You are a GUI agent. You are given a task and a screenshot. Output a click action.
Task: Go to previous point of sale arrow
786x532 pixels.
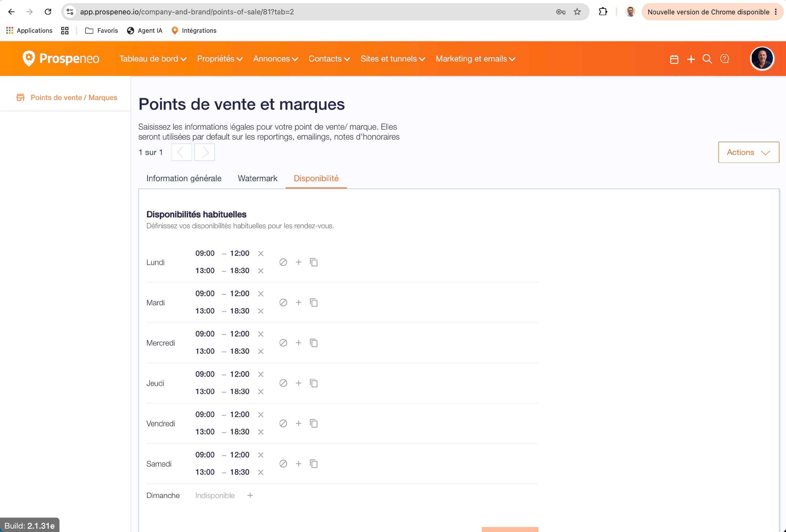pyautogui.click(x=181, y=152)
